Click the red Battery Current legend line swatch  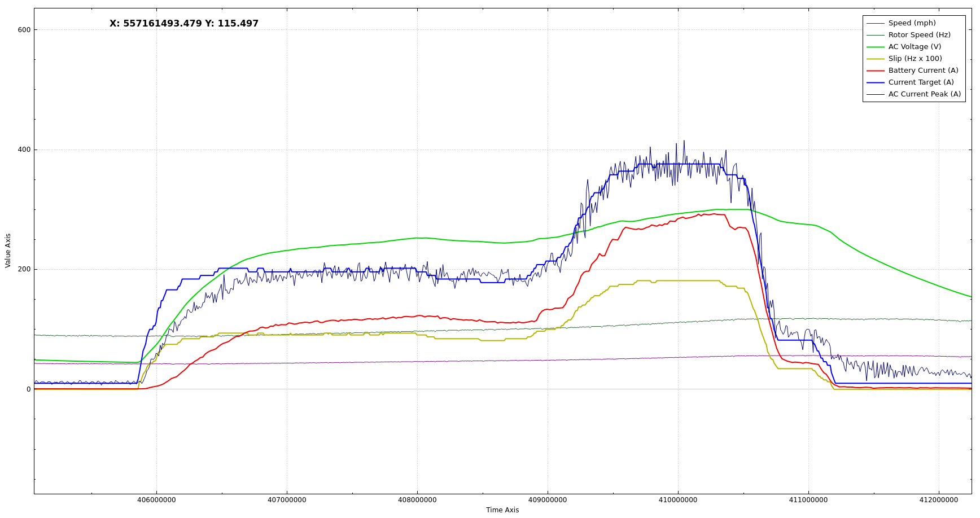pos(875,71)
